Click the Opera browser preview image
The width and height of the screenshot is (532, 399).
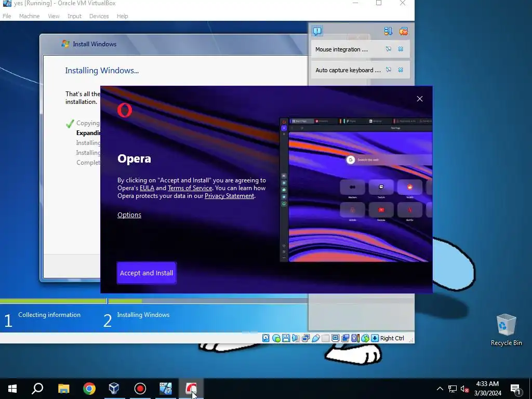tap(356, 190)
